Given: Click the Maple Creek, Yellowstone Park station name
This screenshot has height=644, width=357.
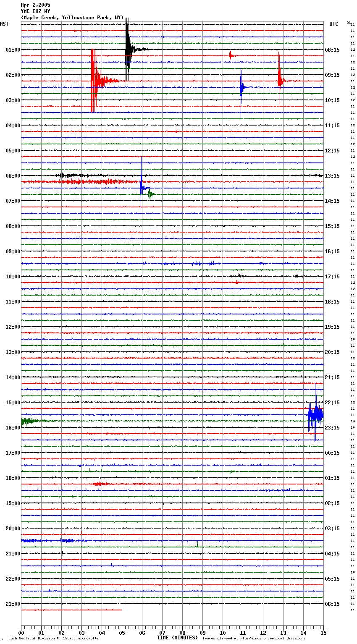Looking at the screenshot, I should 72,18.
